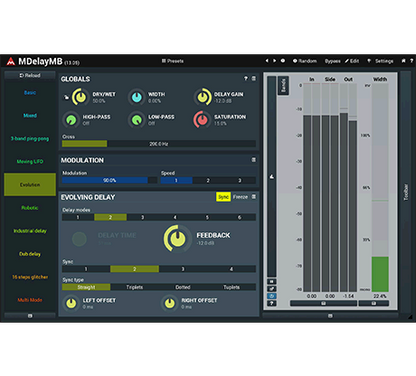Expand the vertical Toolbar panel
416x376 pixels.
click(x=406, y=192)
